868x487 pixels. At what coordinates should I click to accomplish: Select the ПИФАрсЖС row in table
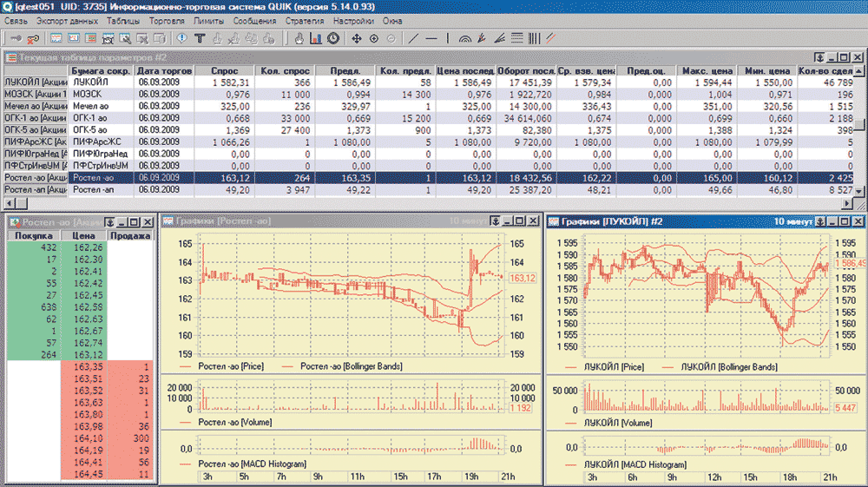point(428,142)
